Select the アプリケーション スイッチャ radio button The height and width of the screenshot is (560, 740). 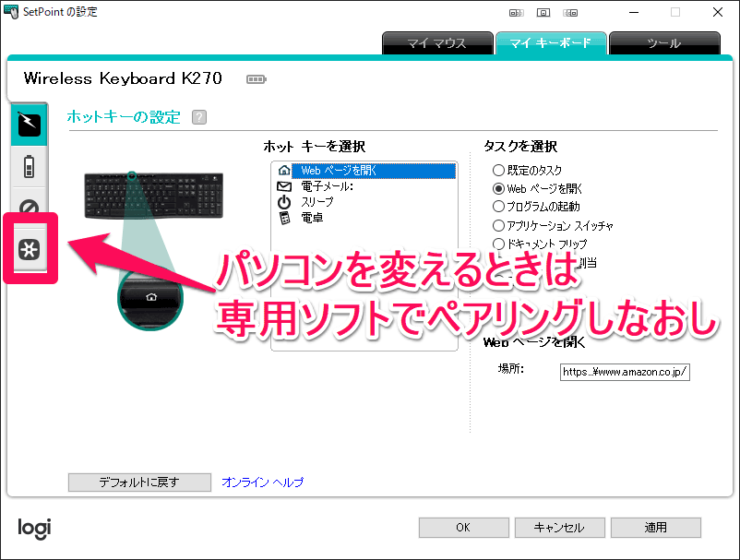tap(499, 225)
